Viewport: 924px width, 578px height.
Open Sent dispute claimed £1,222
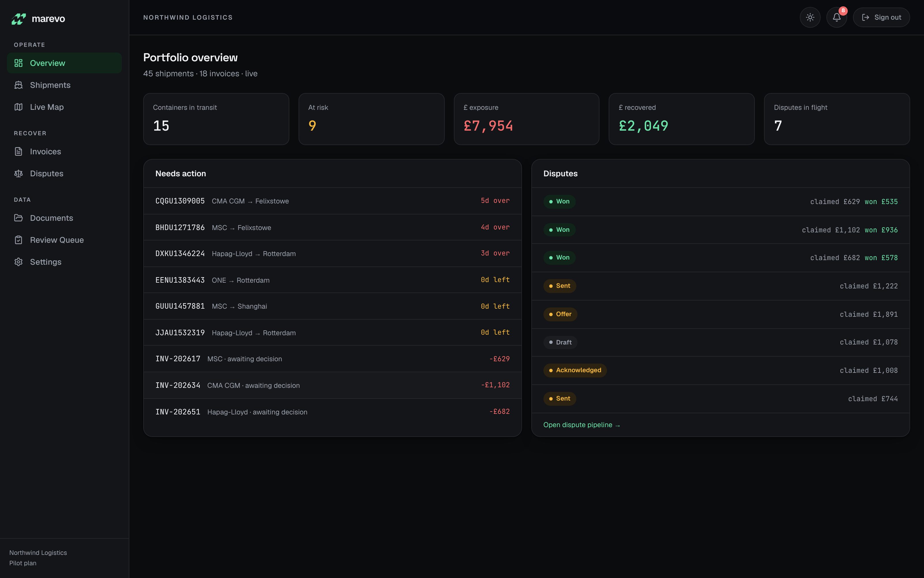[720, 286]
